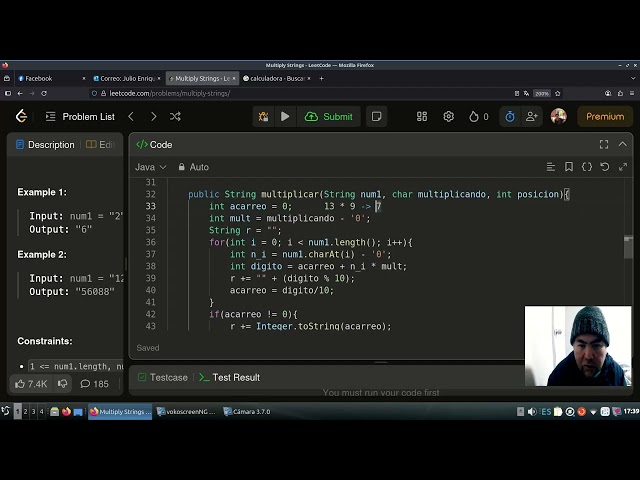Open file manager taskbar launcher
The width and height of the screenshot is (640, 480).
click(55, 411)
